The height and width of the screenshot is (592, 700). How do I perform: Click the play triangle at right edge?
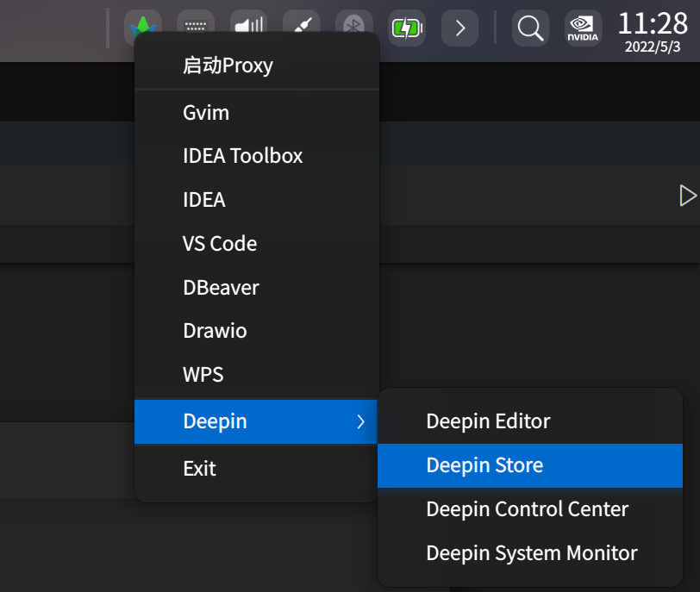(687, 196)
